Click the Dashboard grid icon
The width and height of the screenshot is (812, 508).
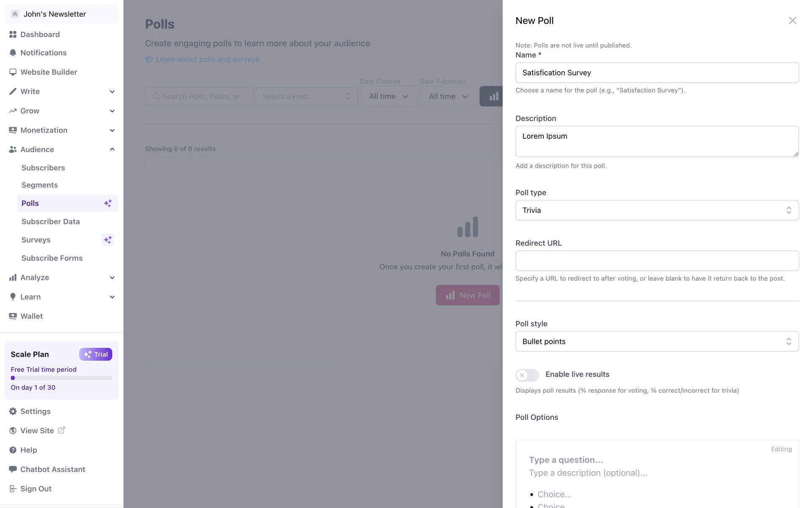[x=13, y=34]
